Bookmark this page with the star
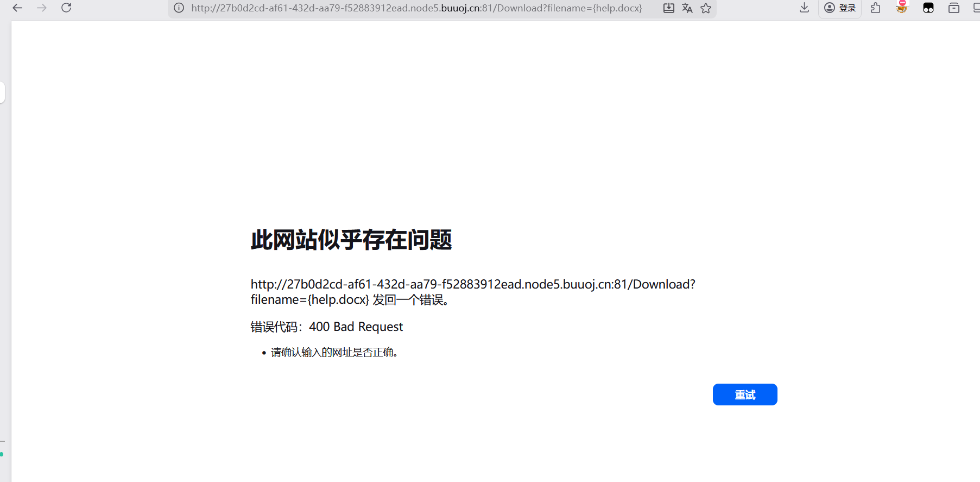This screenshot has width=980, height=482. [706, 8]
